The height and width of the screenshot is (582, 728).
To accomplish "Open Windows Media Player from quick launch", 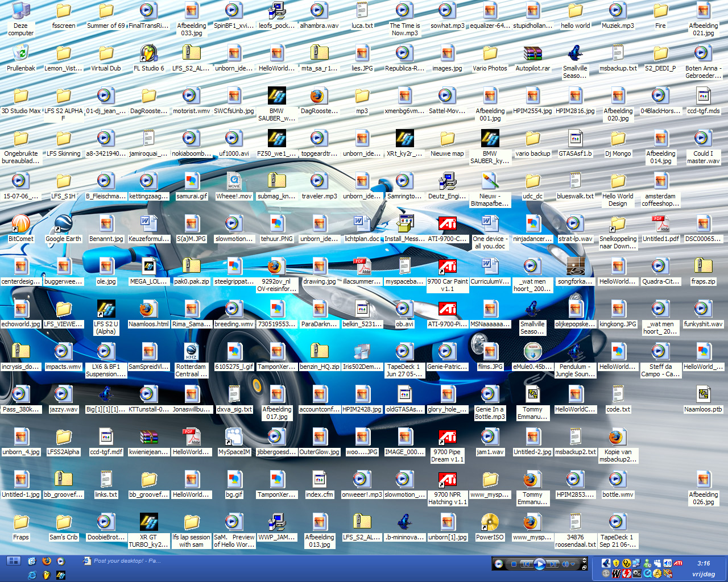I will (x=60, y=561).
